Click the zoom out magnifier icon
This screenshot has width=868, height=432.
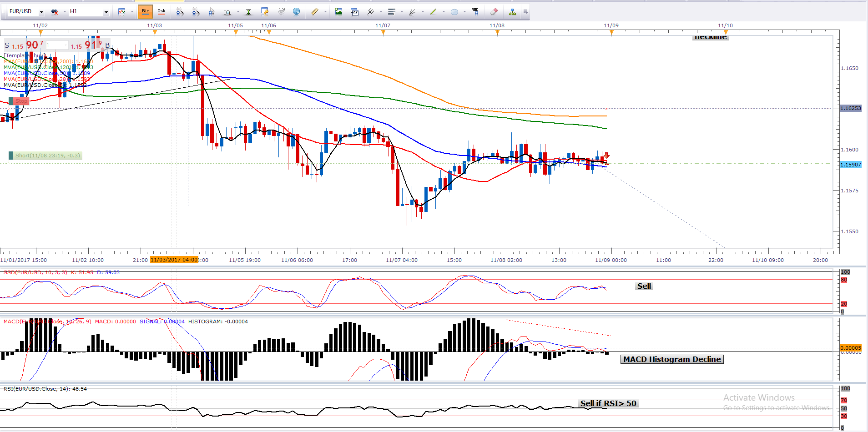196,12
